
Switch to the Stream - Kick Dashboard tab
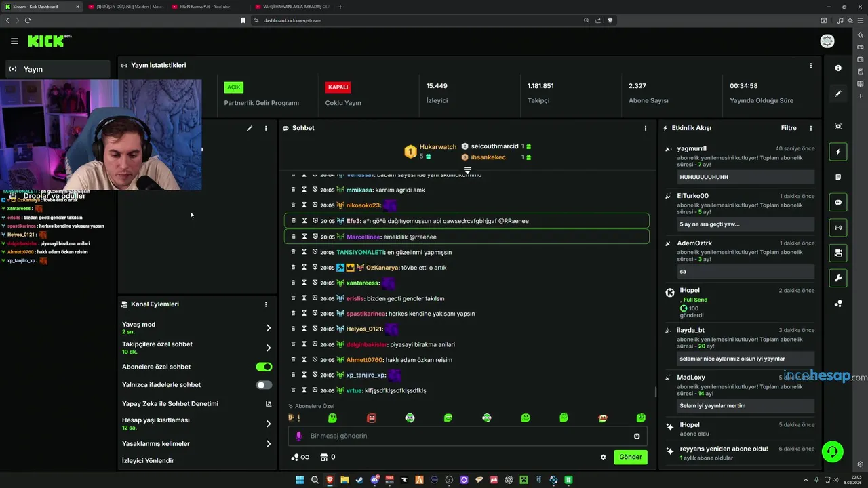[x=41, y=7]
